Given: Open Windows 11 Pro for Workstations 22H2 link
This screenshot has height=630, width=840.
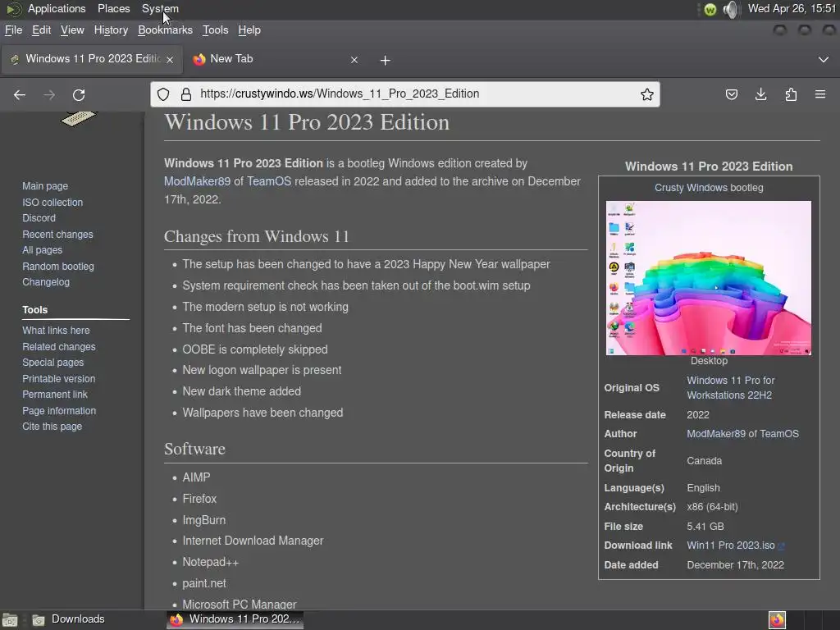Looking at the screenshot, I should pyautogui.click(x=731, y=387).
